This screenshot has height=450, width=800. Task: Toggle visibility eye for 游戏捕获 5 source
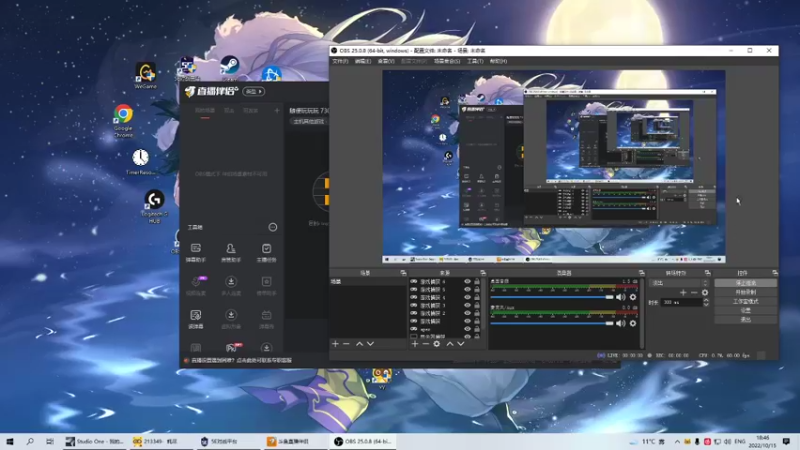467,289
